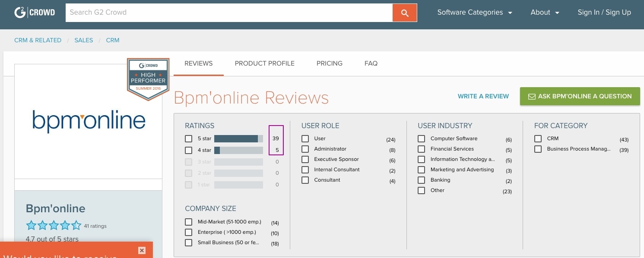The width and height of the screenshot is (644, 258).
Task: Click the 5 star rating bar
Action: (x=238, y=138)
